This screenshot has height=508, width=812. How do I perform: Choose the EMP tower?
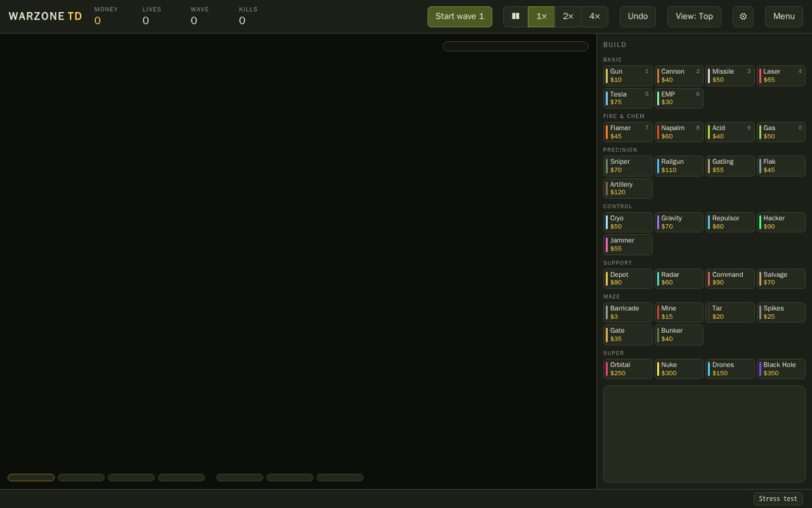679,98
